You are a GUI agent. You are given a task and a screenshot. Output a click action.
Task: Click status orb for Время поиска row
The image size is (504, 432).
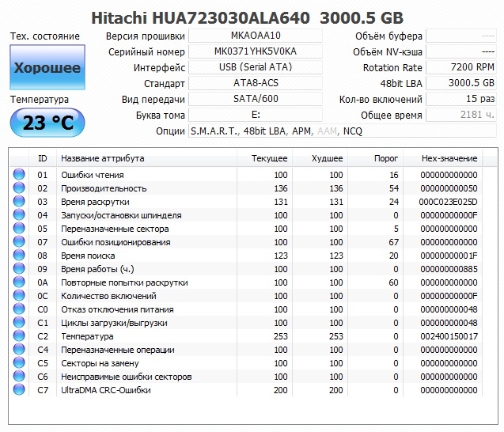pos(19,256)
